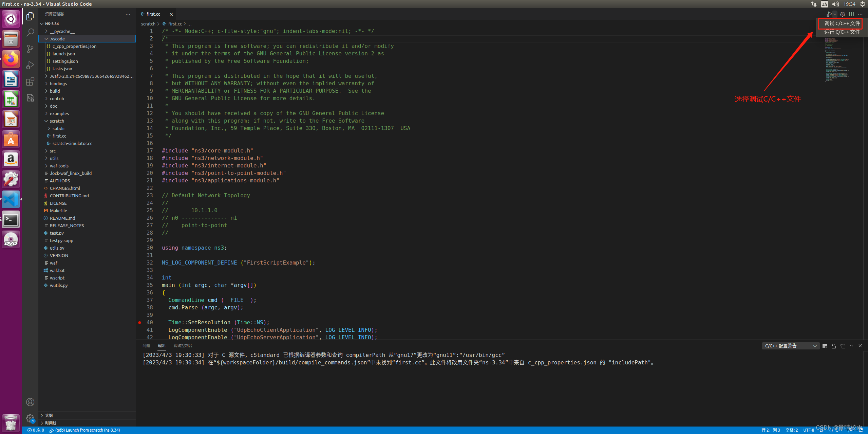Image resolution: width=868 pixels, height=434 pixels.
Task: Switch to the 问题 panel tab
Action: tap(146, 346)
